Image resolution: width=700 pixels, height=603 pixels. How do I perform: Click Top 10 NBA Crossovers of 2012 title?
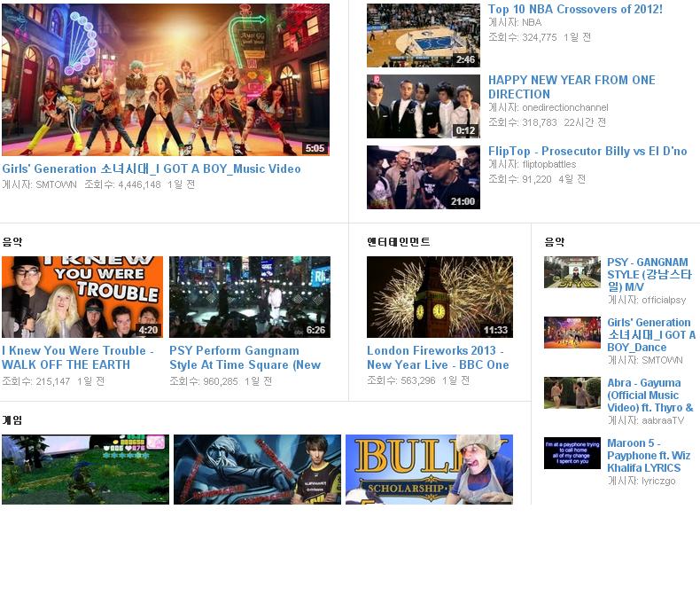(x=575, y=9)
